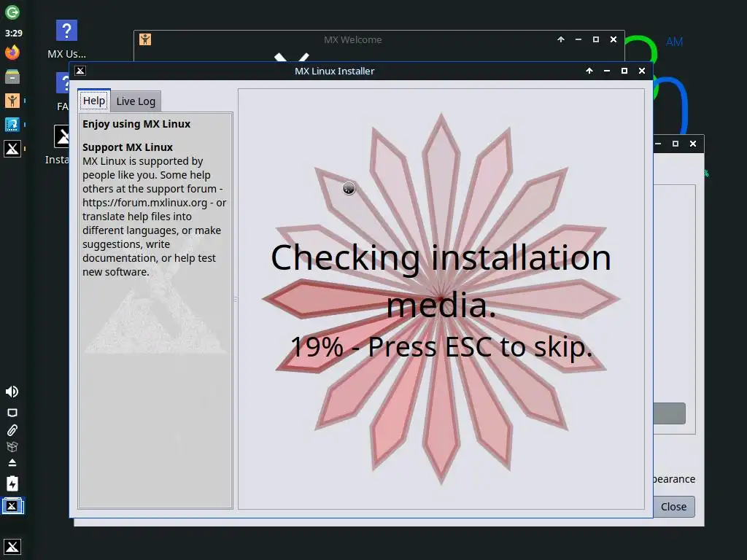Open the battery power manager icon
Image resolution: width=747 pixels, height=560 pixels.
(12, 484)
